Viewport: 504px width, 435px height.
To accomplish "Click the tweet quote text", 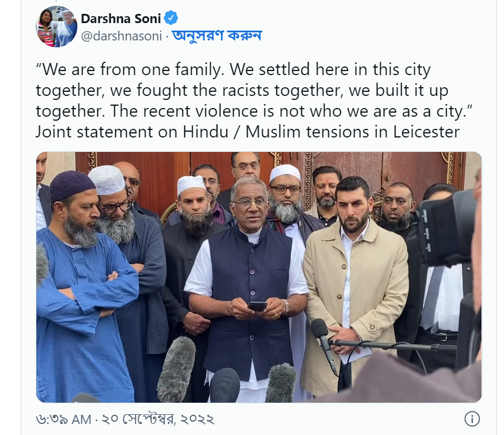I will coord(254,91).
